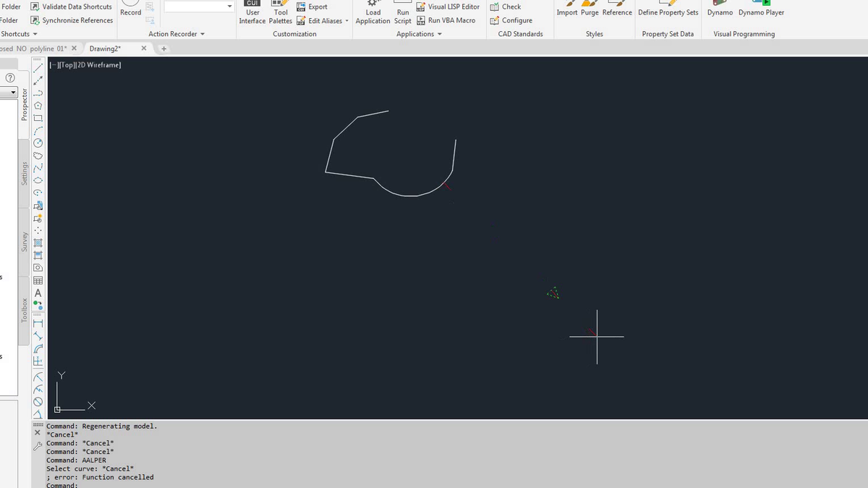Select the Angular dimension tool
Viewport: 868px width, 488px height.
38,413
